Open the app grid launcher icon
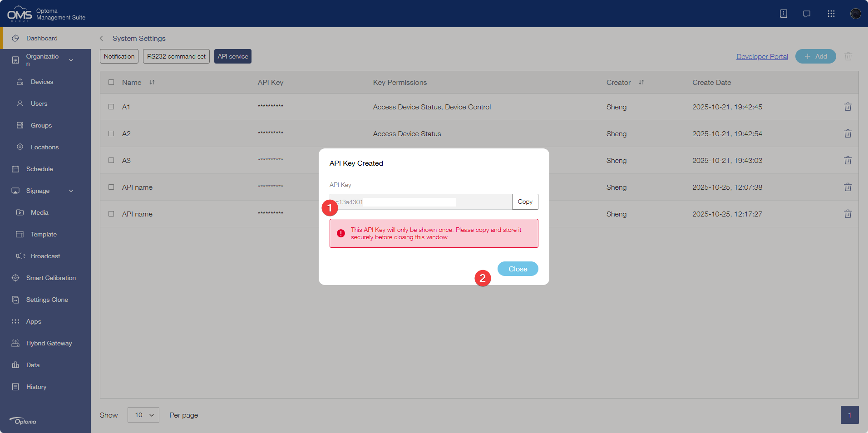The height and width of the screenshot is (433, 868). (x=831, y=14)
